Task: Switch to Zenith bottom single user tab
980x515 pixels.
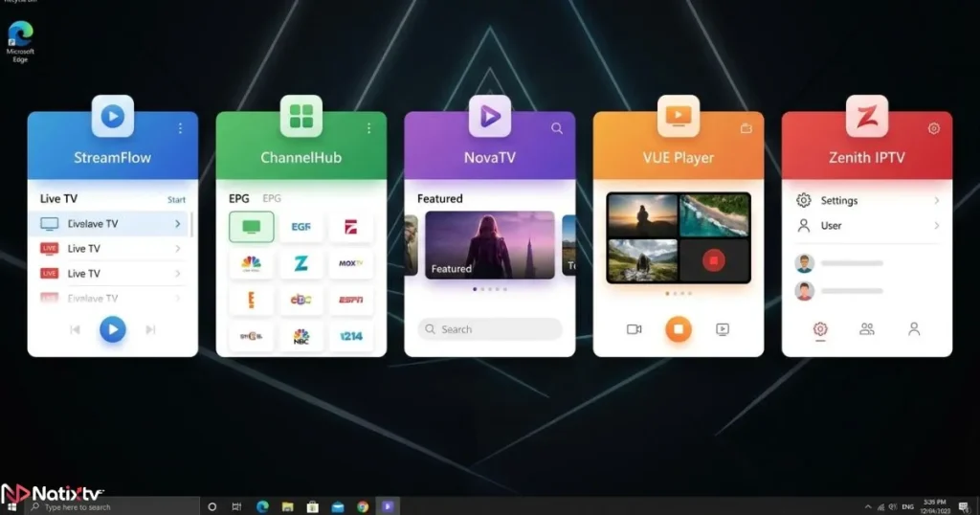Action: point(914,328)
